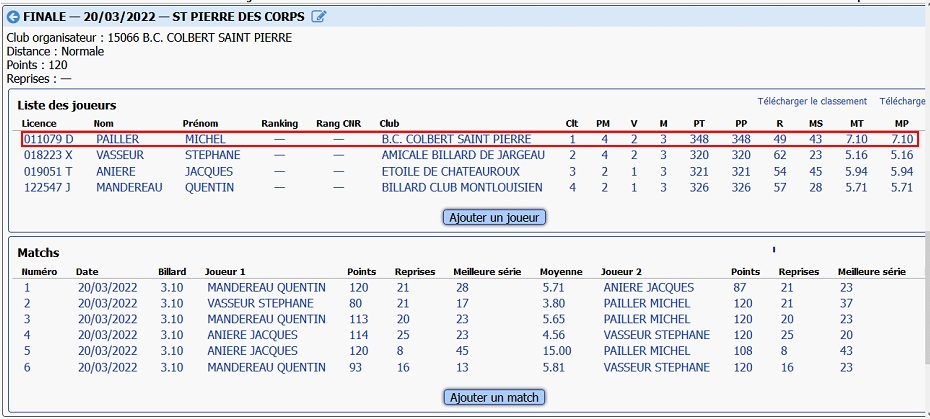Select the Clt column header
Image resolution: width=930 pixels, height=419 pixels.
pos(572,123)
